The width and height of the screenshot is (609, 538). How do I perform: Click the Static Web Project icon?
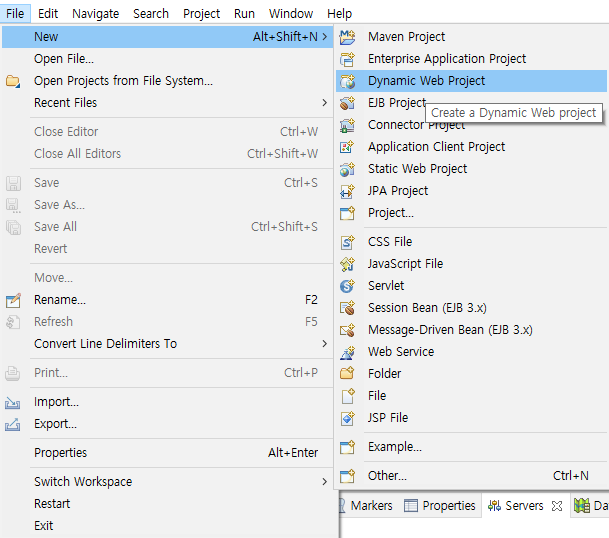347,169
